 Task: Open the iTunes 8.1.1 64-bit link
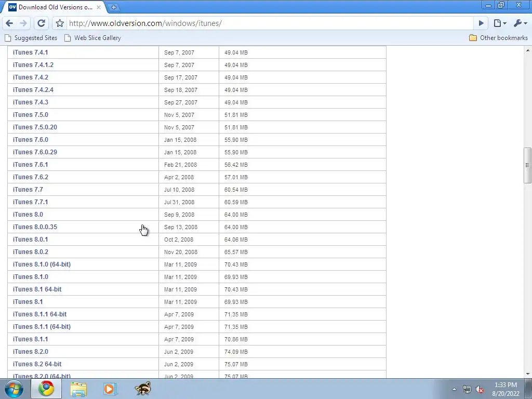[39, 314]
